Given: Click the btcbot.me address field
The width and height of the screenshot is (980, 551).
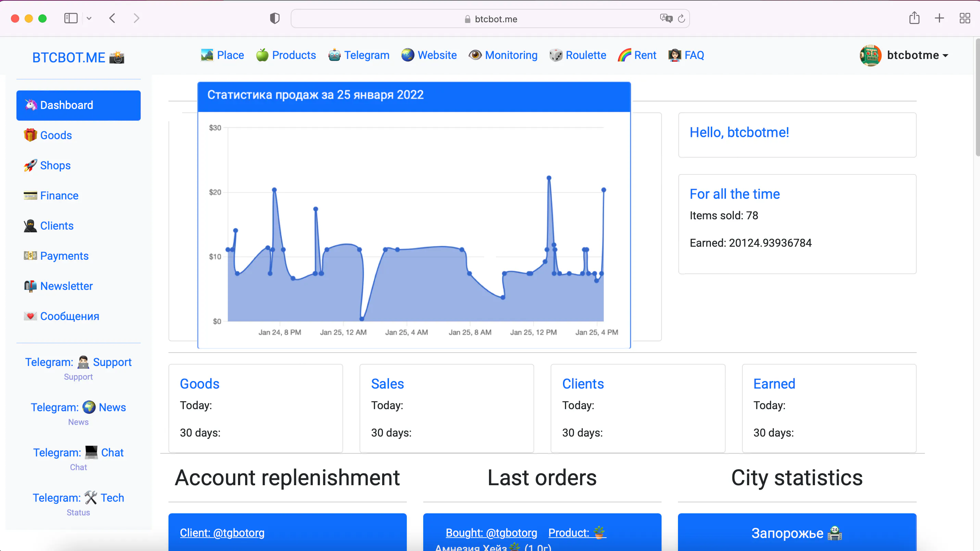Looking at the screenshot, I should (490, 19).
